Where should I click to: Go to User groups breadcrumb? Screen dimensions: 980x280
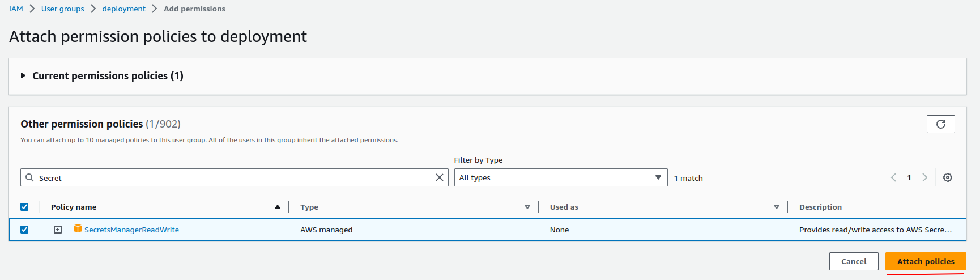pos(62,9)
